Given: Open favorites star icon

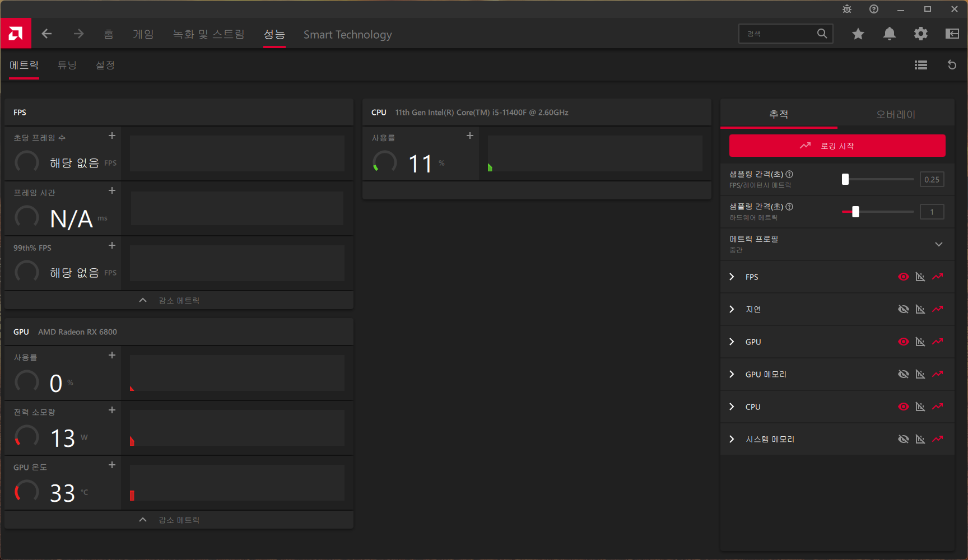Looking at the screenshot, I should tap(858, 34).
